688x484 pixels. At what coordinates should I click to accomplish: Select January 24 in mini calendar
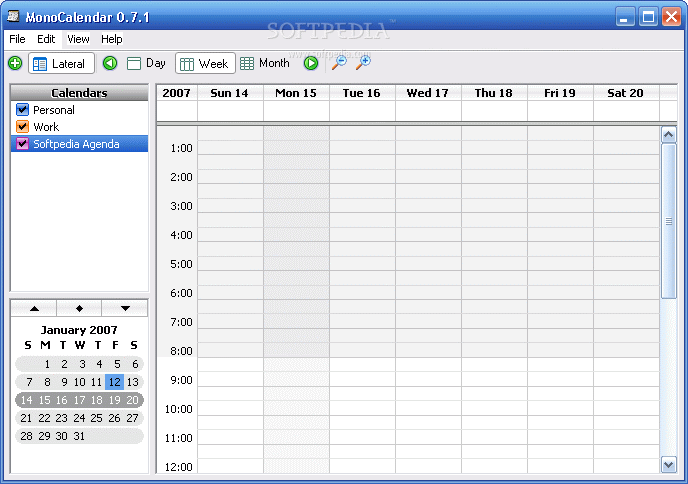[79, 418]
